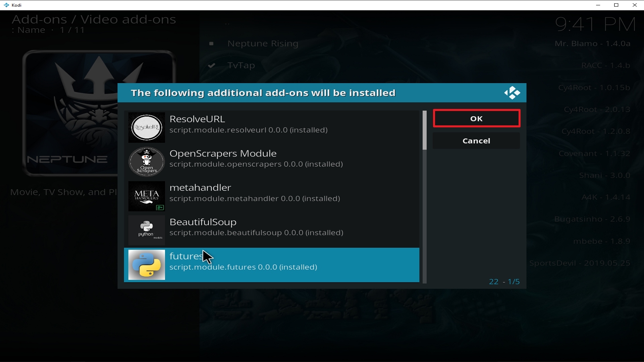Minimize the Kodi window
Image resolution: width=644 pixels, height=362 pixels.
click(x=598, y=5)
